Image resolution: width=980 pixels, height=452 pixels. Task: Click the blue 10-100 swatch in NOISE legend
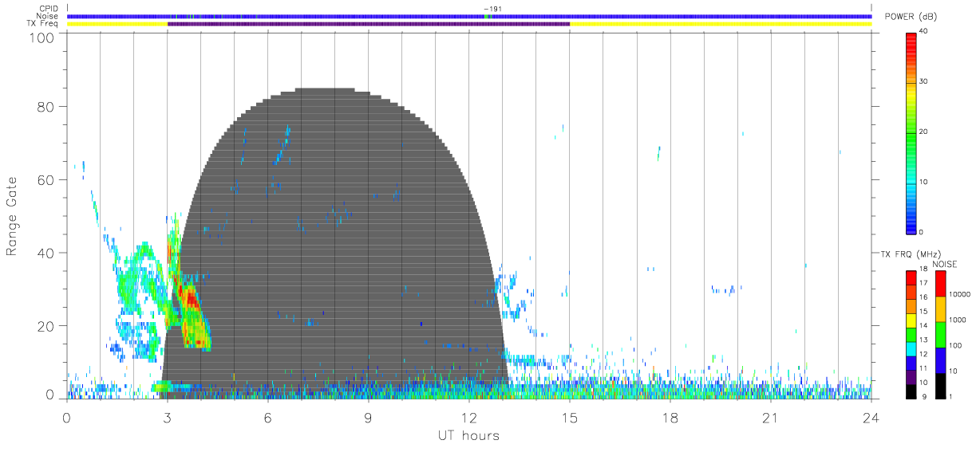[940, 360]
